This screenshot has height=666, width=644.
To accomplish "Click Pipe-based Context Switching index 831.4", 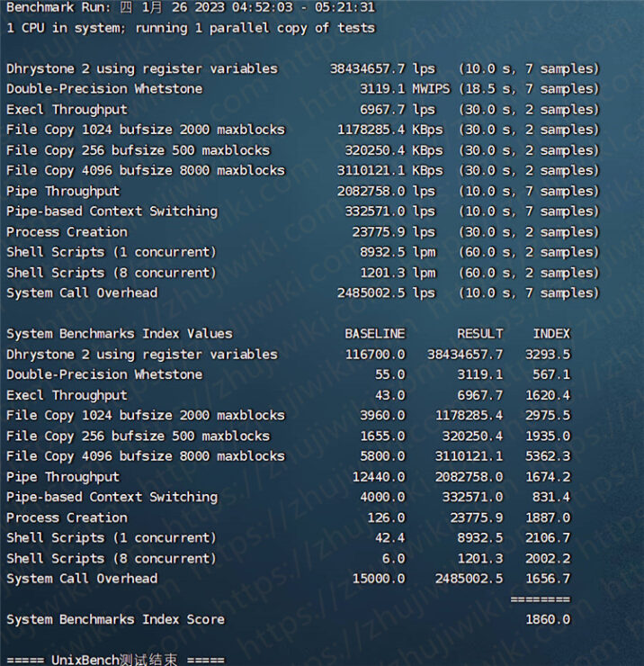I will click(x=551, y=497).
